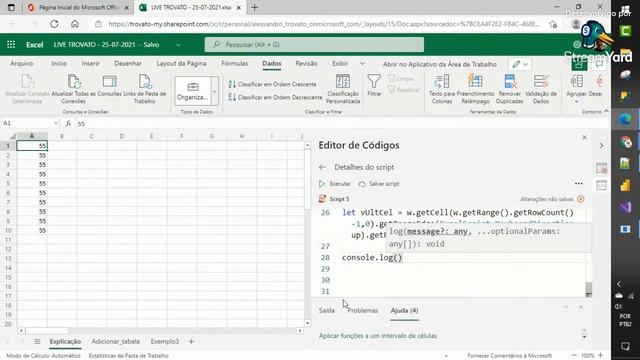This screenshot has height=360, width=640.
Task: Click the Filtrar funnel icon
Action: 374,81
